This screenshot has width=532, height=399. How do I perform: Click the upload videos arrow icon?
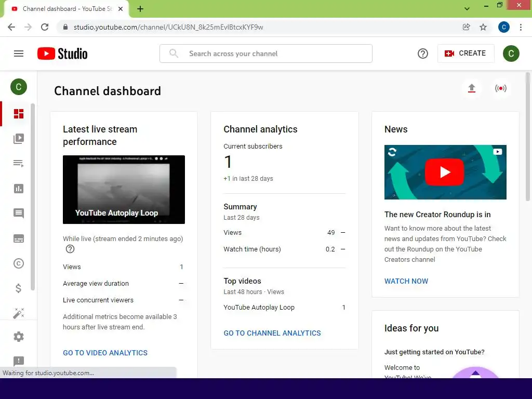[472, 88]
